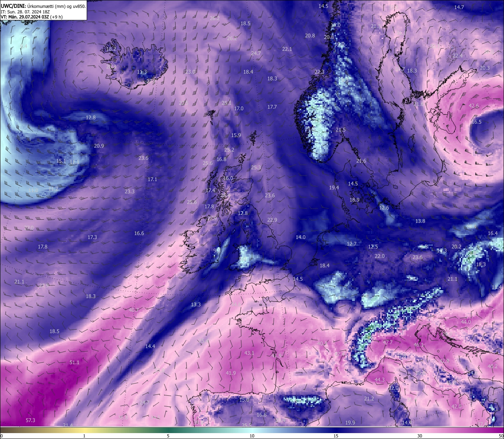
Task: Click the 17.3 value label
Action: (x=92, y=237)
